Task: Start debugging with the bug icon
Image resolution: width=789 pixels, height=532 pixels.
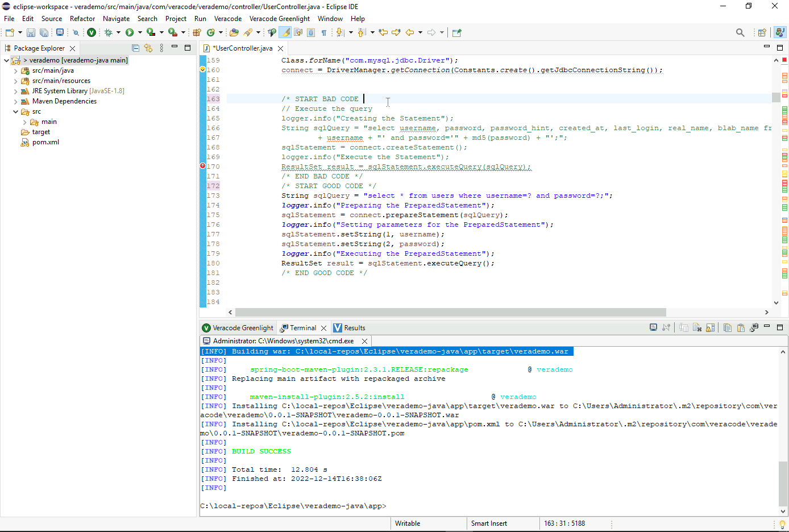Action: [108, 32]
